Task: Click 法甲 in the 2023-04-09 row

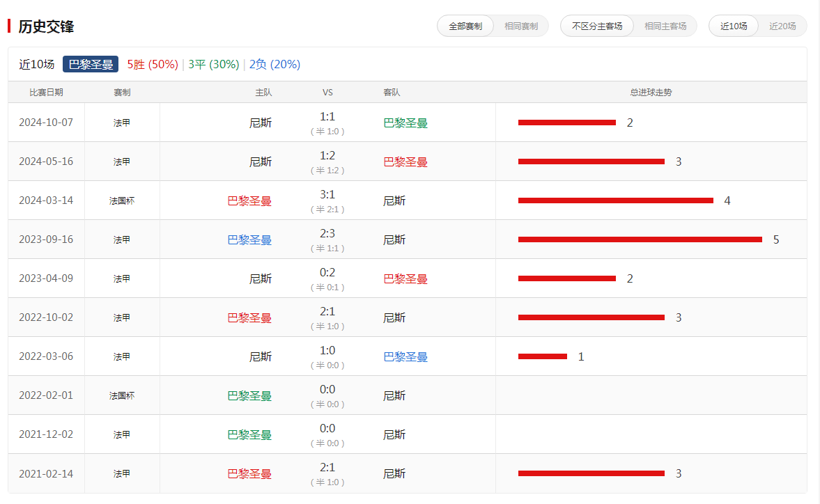Action: point(122,279)
